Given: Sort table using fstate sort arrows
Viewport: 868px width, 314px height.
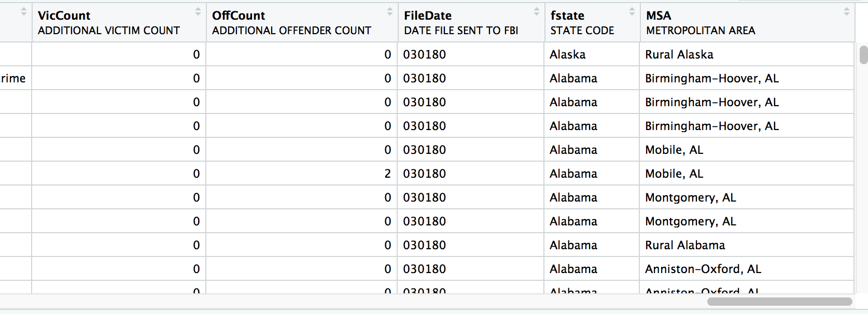Looking at the screenshot, I should pyautogui.click(x=632, y=11).
